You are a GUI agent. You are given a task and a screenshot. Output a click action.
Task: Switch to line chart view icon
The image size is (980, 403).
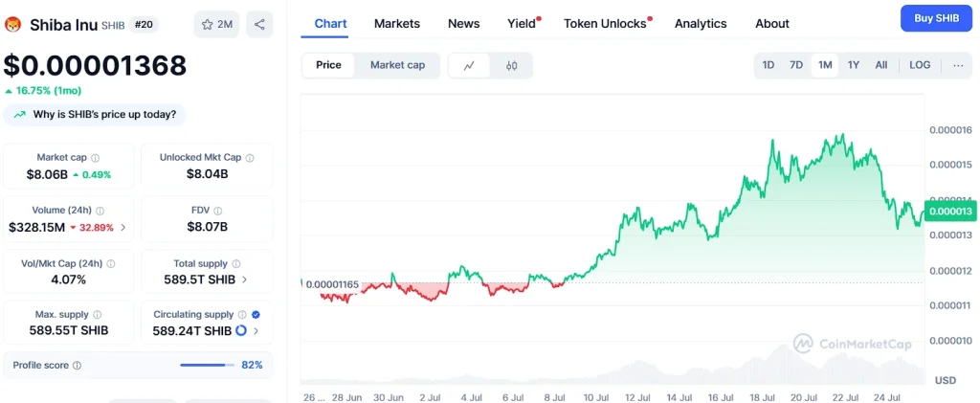pyautogui.click(x=469, y=66)
